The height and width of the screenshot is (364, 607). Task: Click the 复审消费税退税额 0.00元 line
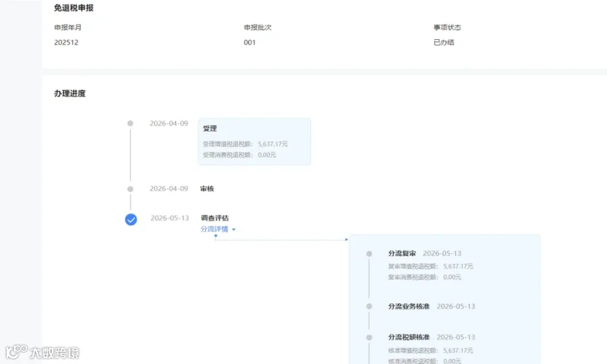pos(425,277)
